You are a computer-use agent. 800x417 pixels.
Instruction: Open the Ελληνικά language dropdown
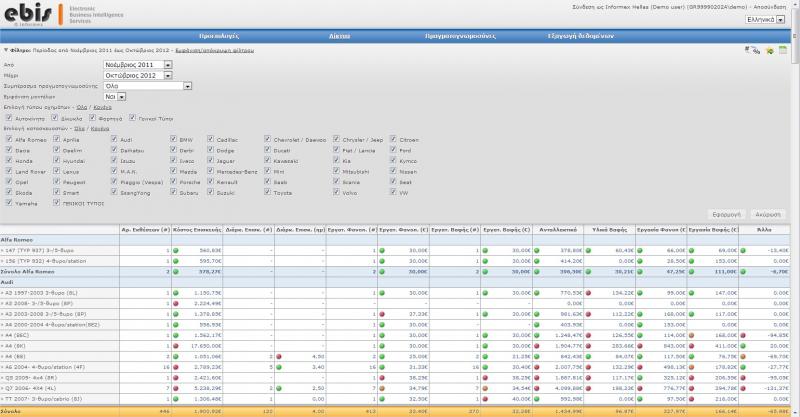(765, 19)
